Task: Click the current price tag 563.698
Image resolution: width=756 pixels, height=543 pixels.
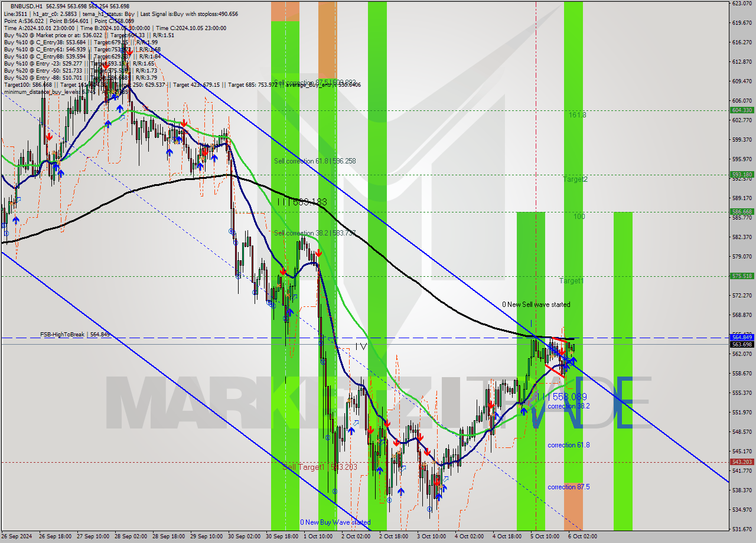Action: tap(742, 344)
